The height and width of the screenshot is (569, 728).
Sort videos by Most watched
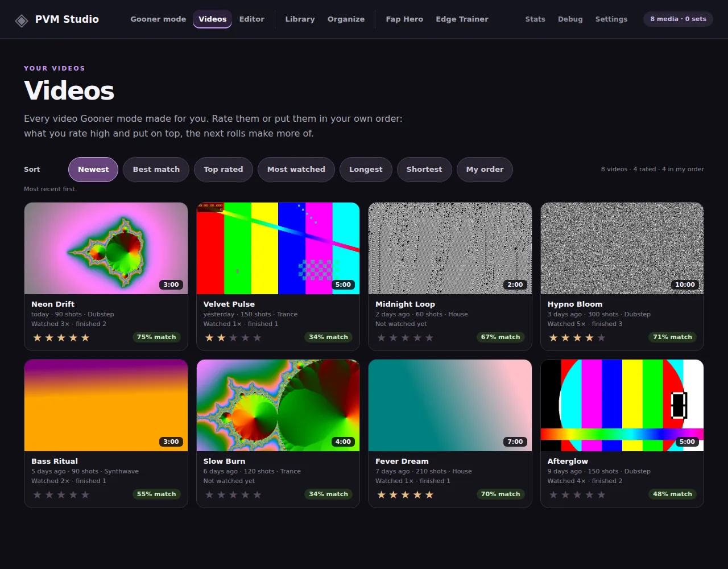coord(296,170)
